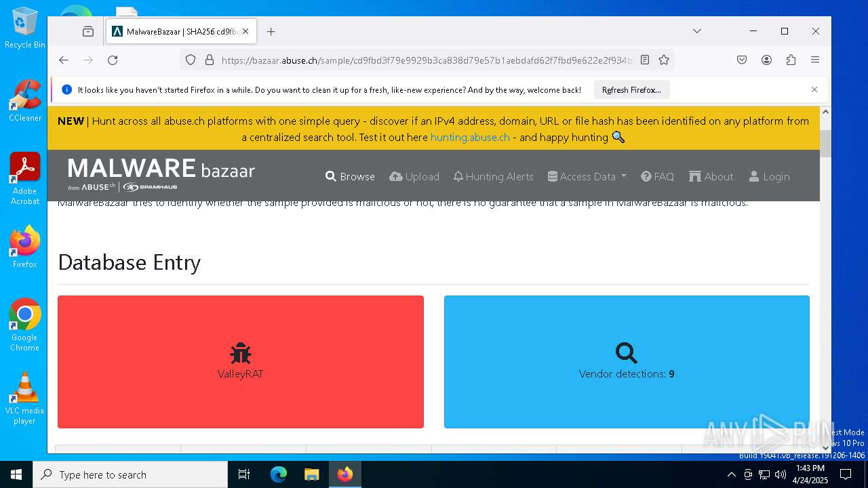868x488 pixels.
Task: Dismiss the Firefox refresh notification bar
Action: click(814, 89)
